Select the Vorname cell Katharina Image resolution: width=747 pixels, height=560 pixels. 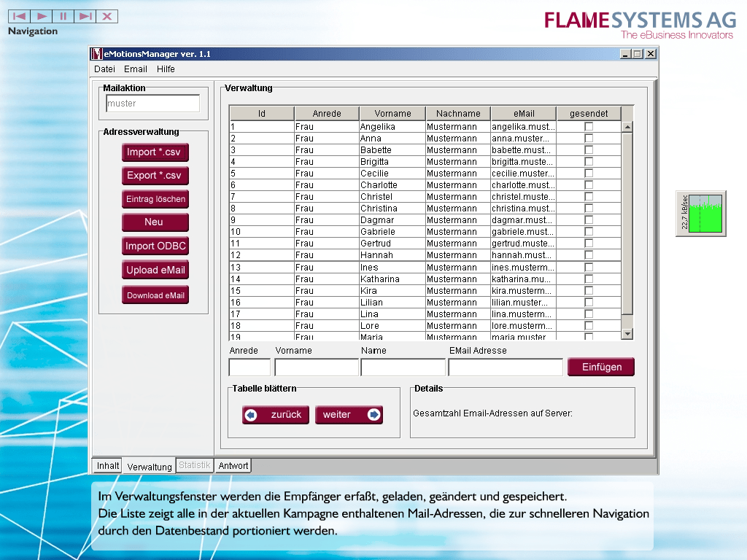(392, 279)
